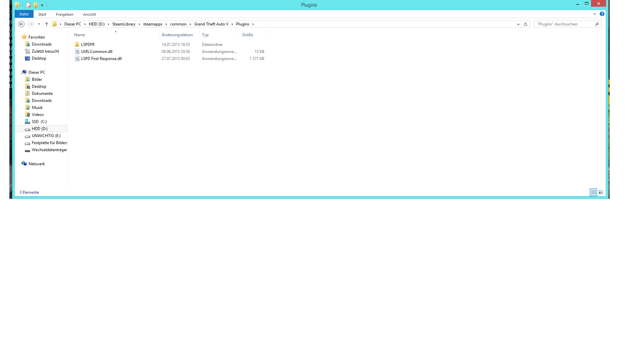Open the address bar history dropdown
644x362 pixels.
(x=518, y=24)
